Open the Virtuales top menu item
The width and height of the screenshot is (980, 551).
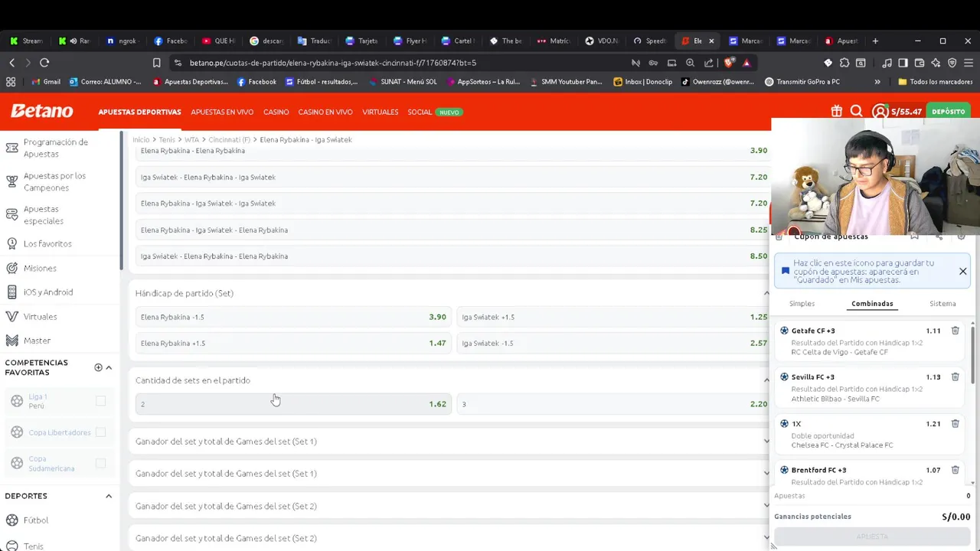pos(380,112)
